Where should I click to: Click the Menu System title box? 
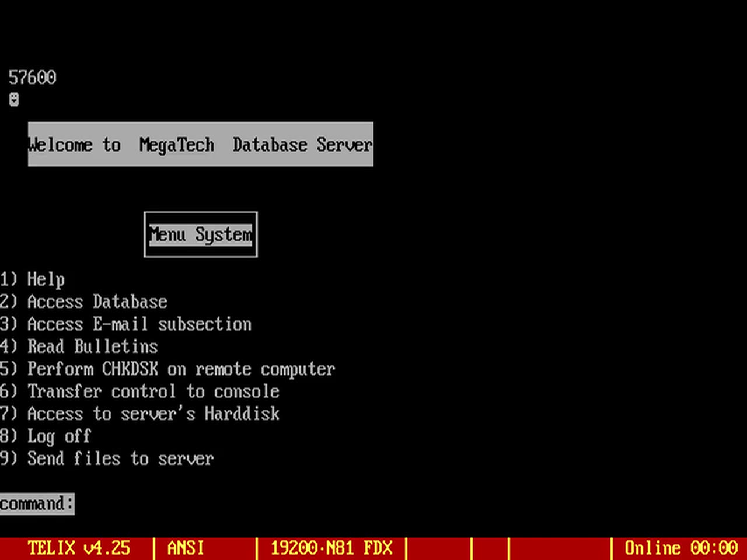coord(201,235)
